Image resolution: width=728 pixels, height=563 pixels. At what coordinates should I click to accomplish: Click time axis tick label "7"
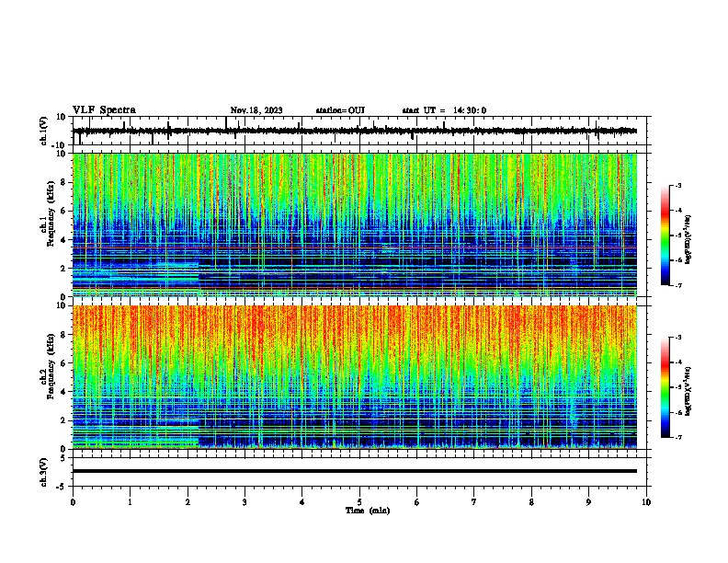point(474,502)
